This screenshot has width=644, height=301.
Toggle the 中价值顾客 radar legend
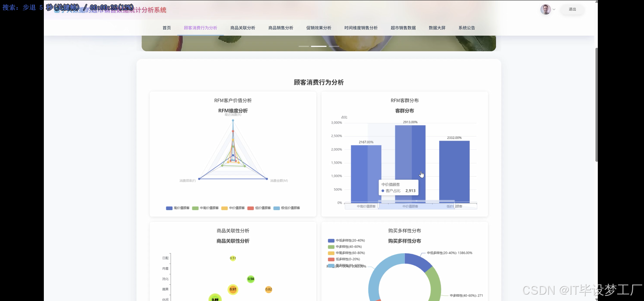233,208
